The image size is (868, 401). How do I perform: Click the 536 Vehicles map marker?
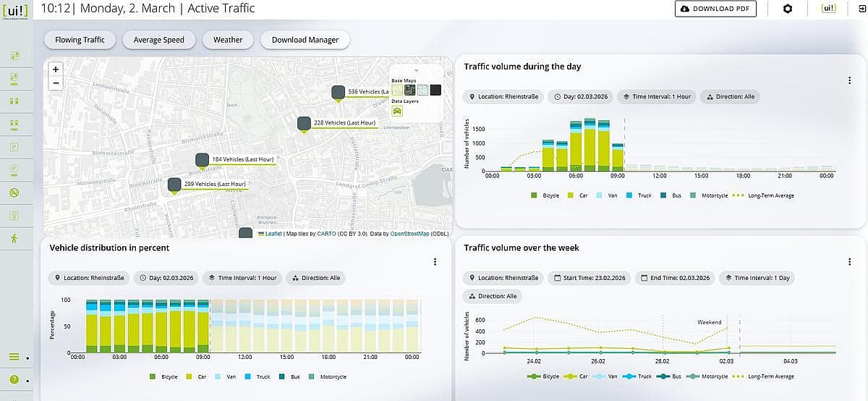click(338, 93)
